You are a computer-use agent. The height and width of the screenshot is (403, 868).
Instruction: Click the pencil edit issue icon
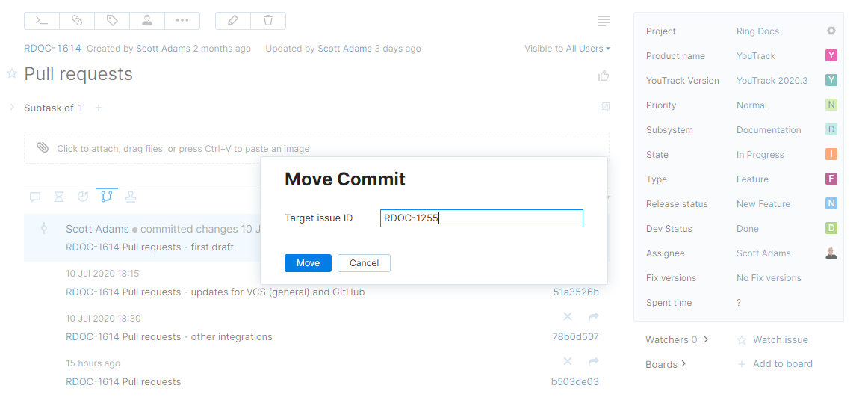[x=233, y=21]
